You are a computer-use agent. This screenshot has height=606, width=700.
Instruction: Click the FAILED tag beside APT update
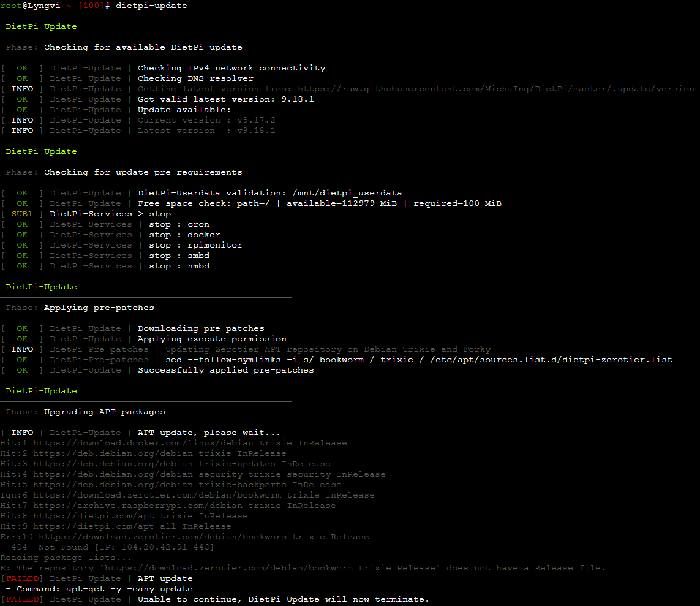click(x=22, y=578)
